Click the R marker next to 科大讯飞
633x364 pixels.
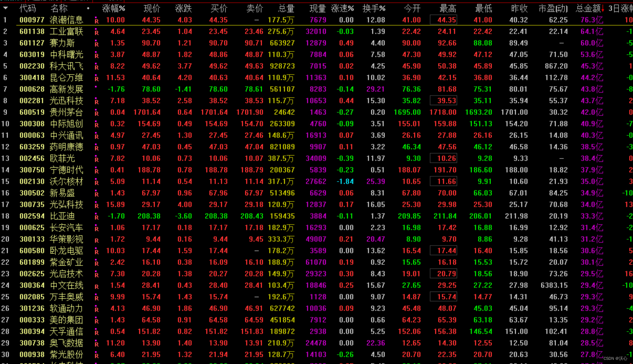pos(97,67)
